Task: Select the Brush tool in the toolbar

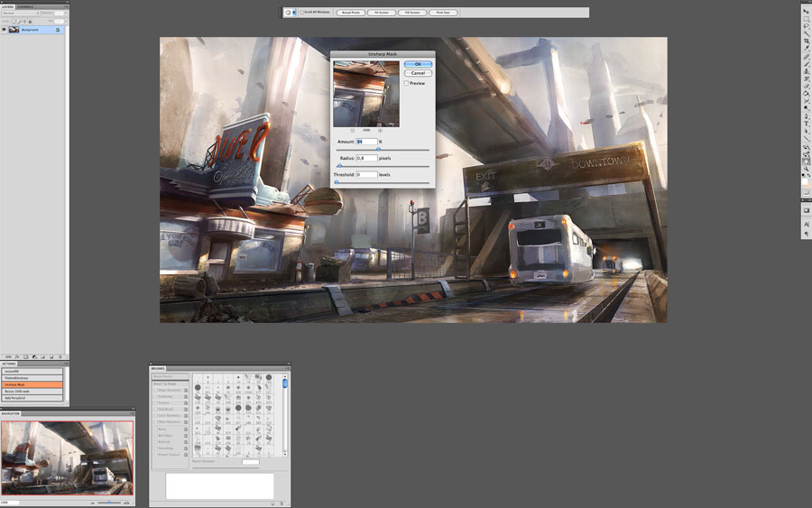Action: click(806, 63)
